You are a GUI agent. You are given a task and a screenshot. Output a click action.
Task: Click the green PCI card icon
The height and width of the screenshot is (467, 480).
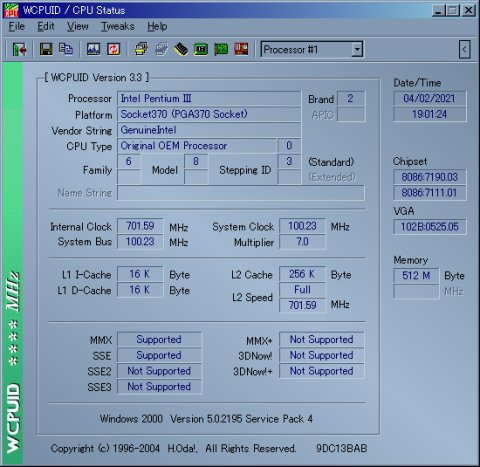(221, 49)
